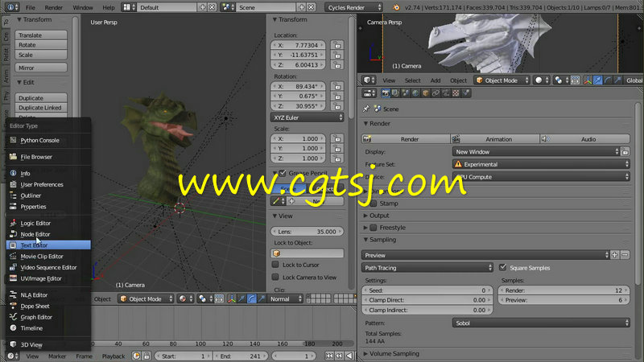Image resolution: width=644 pixels, height=362 pixels.
Task: Lock the Rotation Z value
Action: click(337, 106)
